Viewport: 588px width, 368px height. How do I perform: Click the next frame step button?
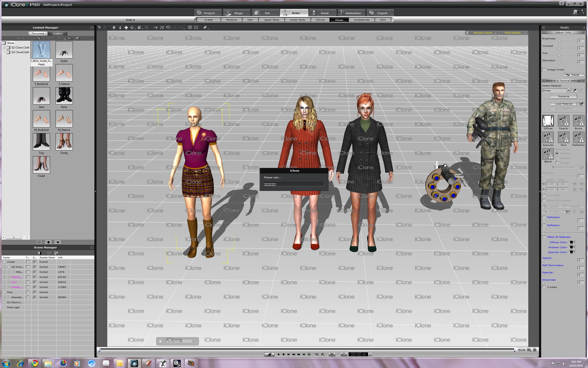click(x=299, y=354)
